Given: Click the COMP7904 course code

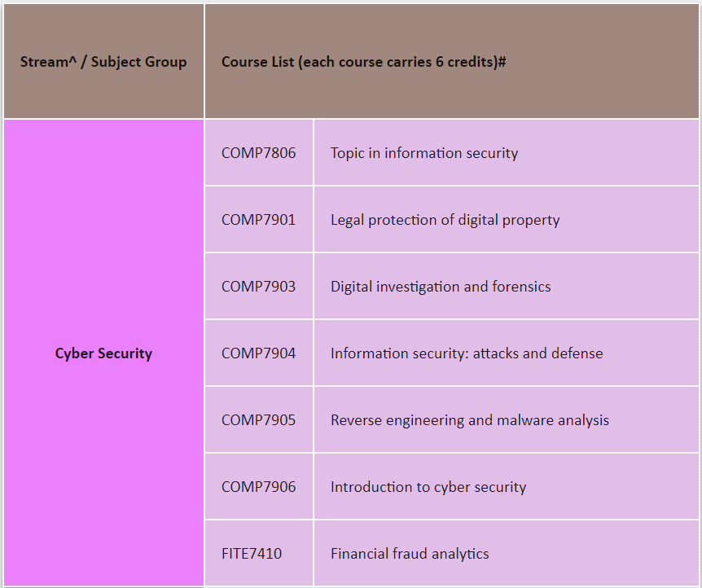Looking at the screenshot, I should pos(258,353).
